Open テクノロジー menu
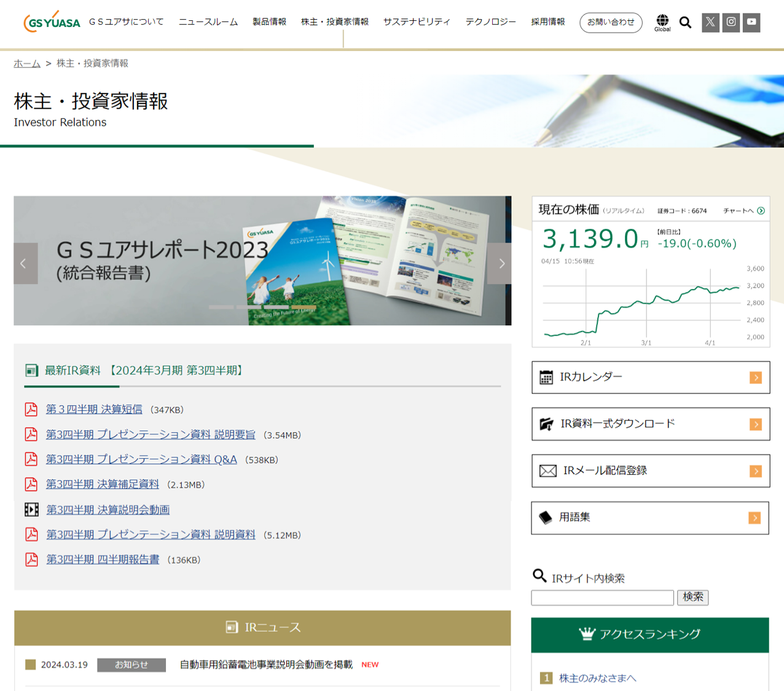 pyautogui.click(x=490, y=22)
